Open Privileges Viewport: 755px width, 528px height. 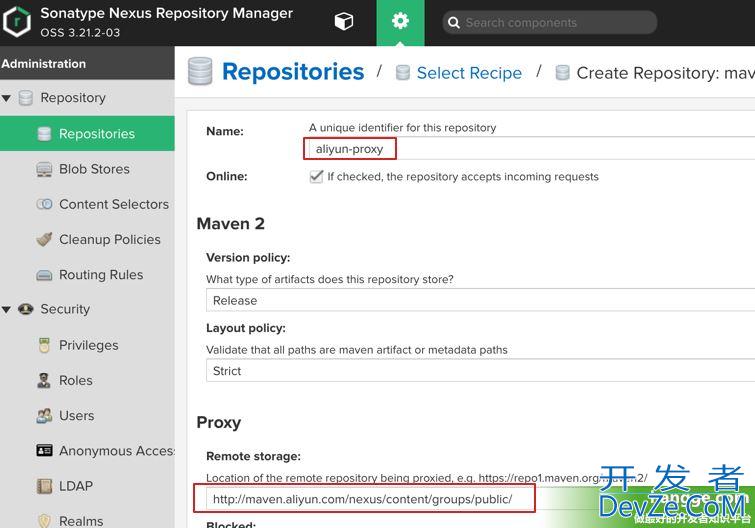[x=89, y=345]
